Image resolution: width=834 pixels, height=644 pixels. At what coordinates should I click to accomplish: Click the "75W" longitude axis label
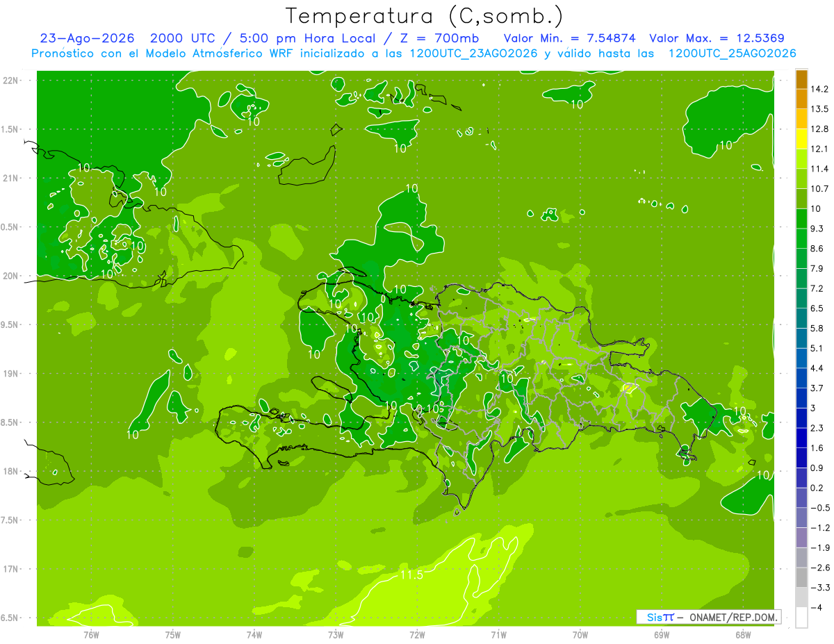point(173,635)
